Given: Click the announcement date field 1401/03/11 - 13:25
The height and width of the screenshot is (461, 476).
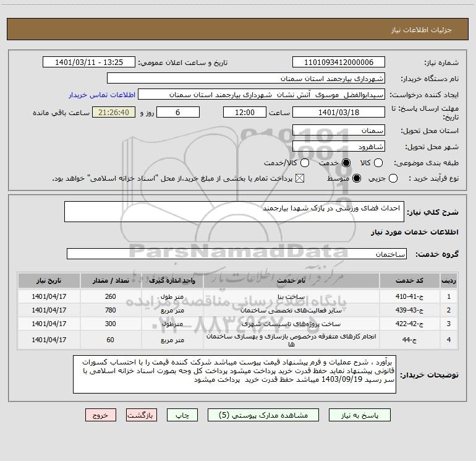Looking at the screenshot, I should [x=88, y=62].
